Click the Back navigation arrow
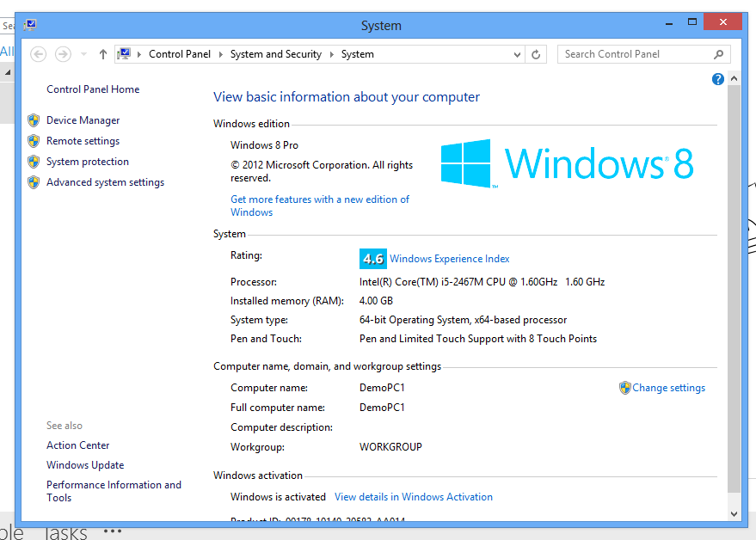This screenshot has width=756, height=540. (x=38, y=54)
